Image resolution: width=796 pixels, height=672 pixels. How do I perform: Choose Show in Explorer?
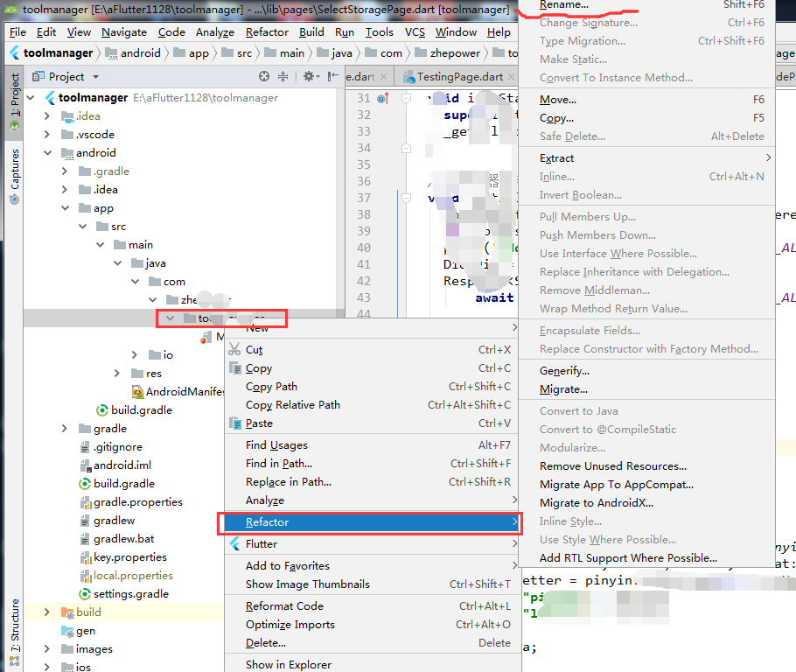(372, 664)
